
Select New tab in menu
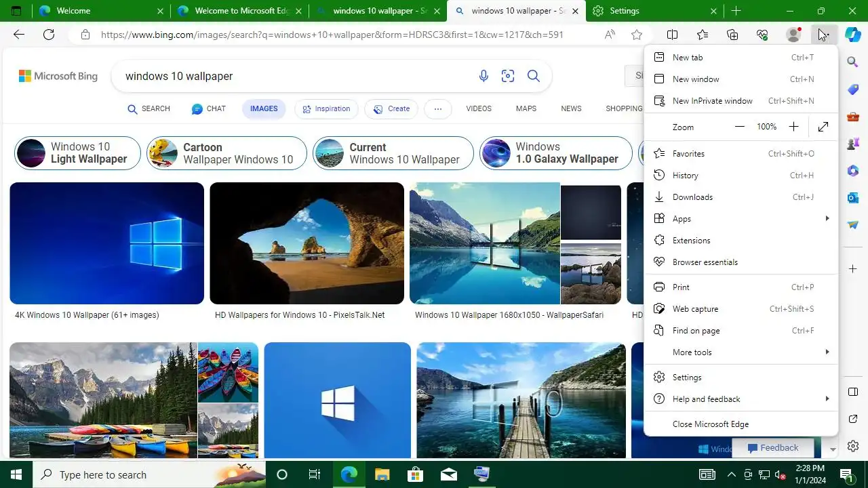click(x=741, y=58)
